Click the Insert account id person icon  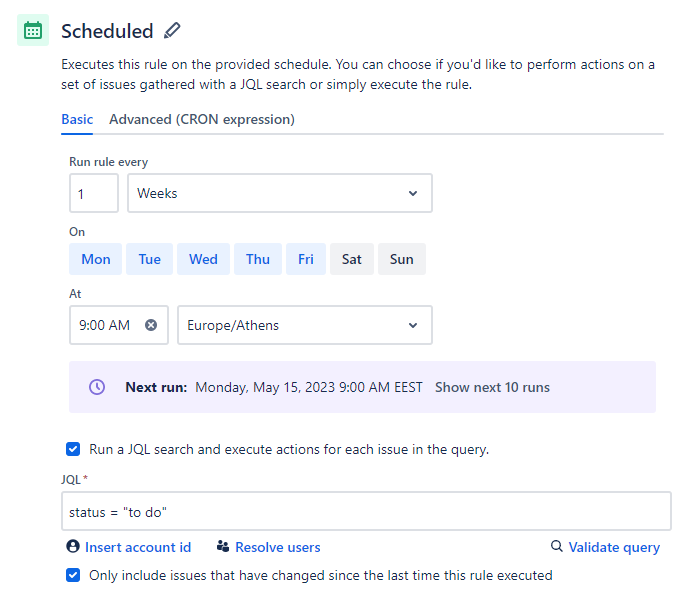point(73,546)
